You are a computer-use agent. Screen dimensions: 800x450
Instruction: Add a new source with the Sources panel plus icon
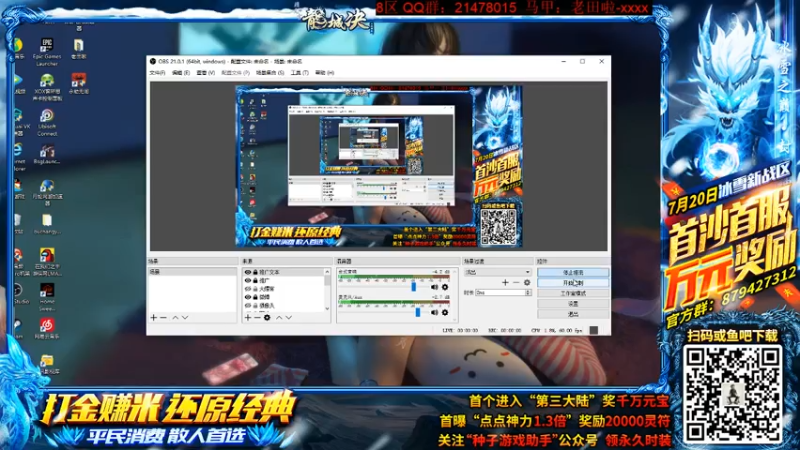tap(247, 317)
